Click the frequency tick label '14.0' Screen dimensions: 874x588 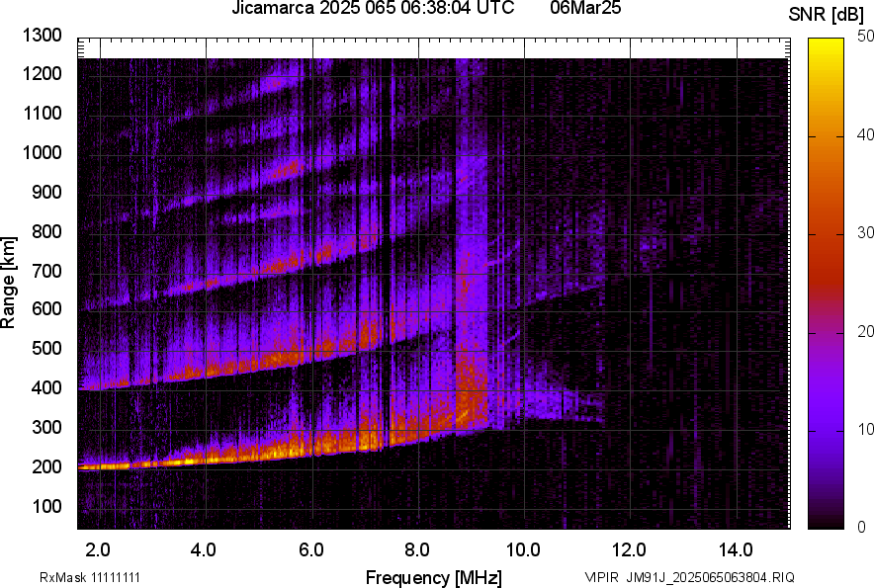736,550
